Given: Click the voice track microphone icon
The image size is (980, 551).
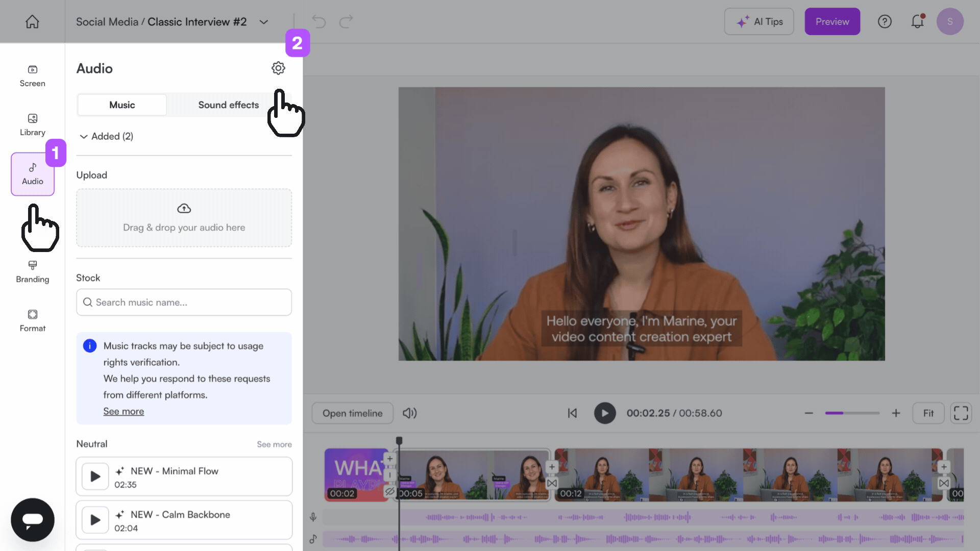Looking at the screenshot, I should [x=313, y=517].
